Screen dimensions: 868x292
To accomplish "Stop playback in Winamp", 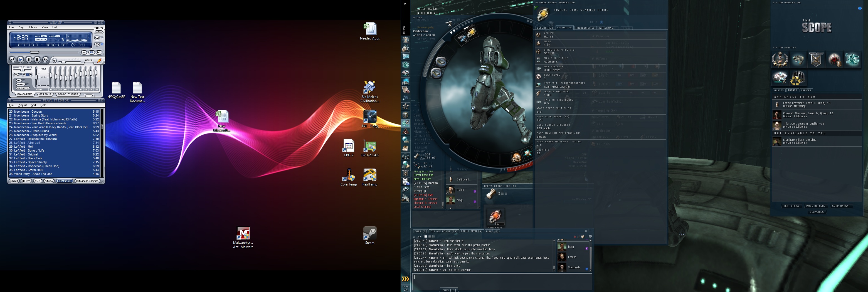I will (x=37, y=60).
